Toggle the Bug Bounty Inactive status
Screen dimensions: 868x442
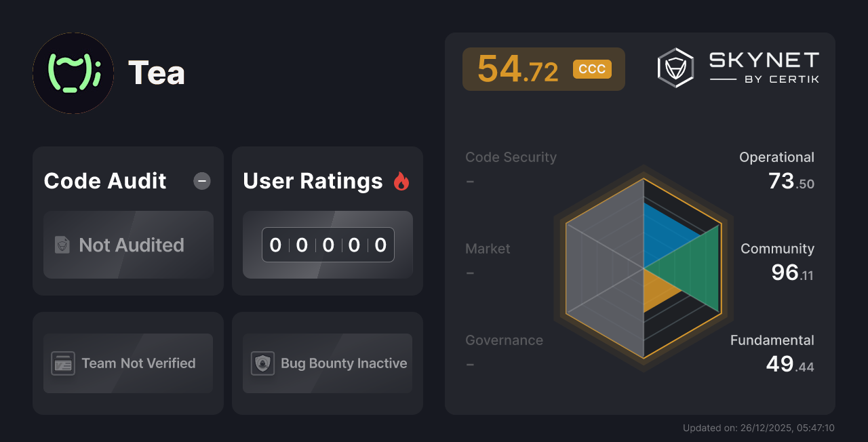click(328, 363)
